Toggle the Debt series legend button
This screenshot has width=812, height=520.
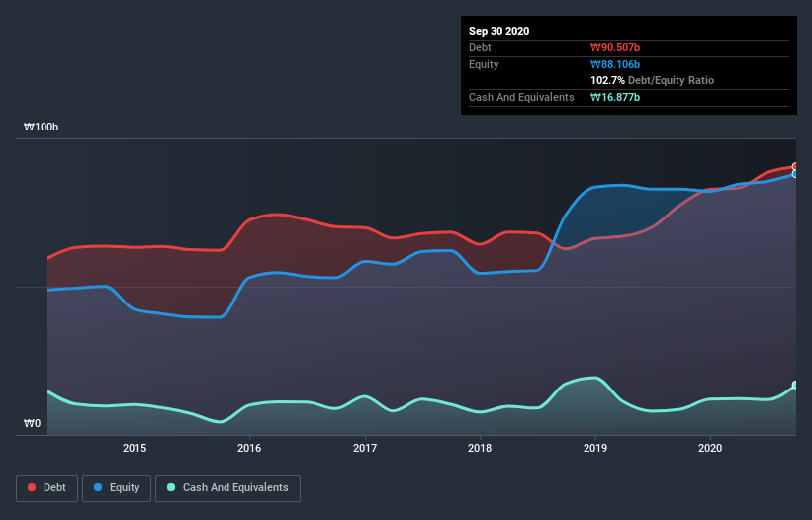[46, 488]
